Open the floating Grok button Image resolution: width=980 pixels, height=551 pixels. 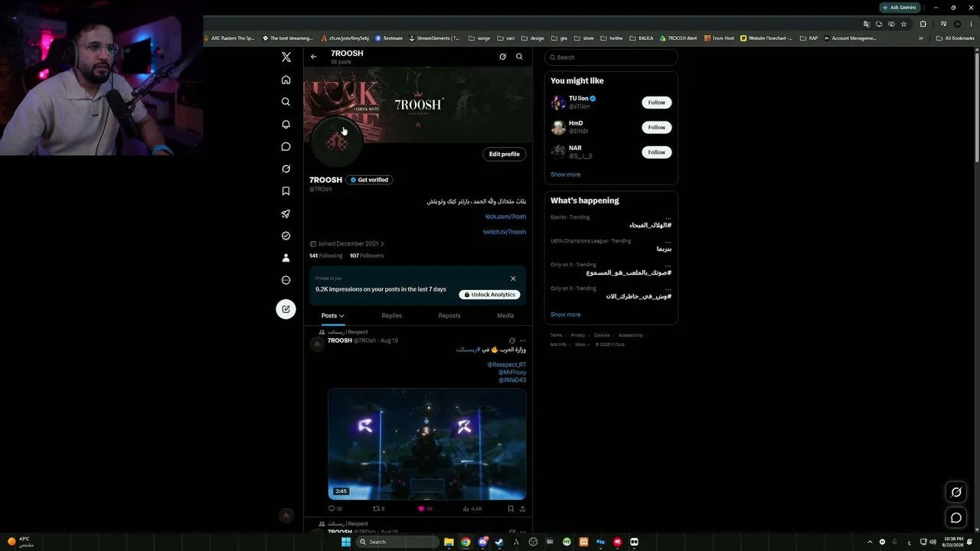coord(955,492)
